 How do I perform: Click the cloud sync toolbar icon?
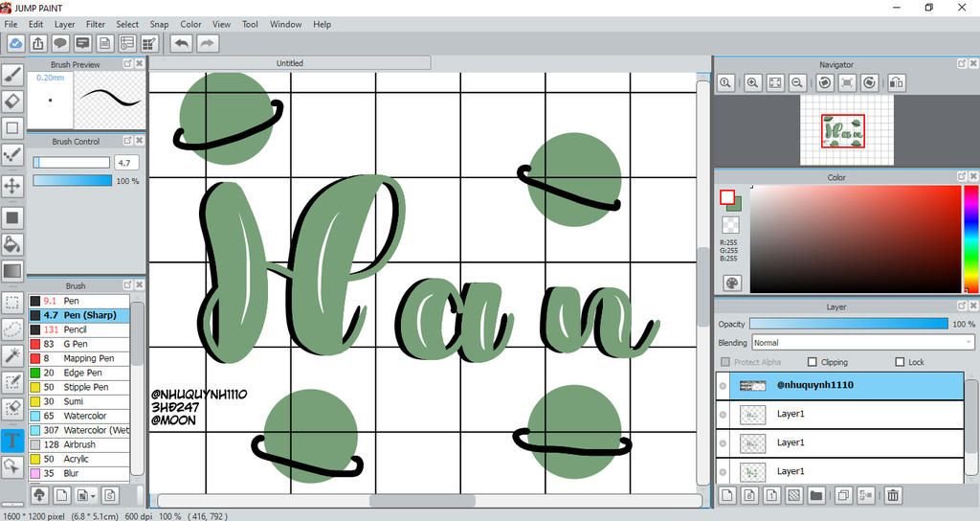[x=15, y=43]
